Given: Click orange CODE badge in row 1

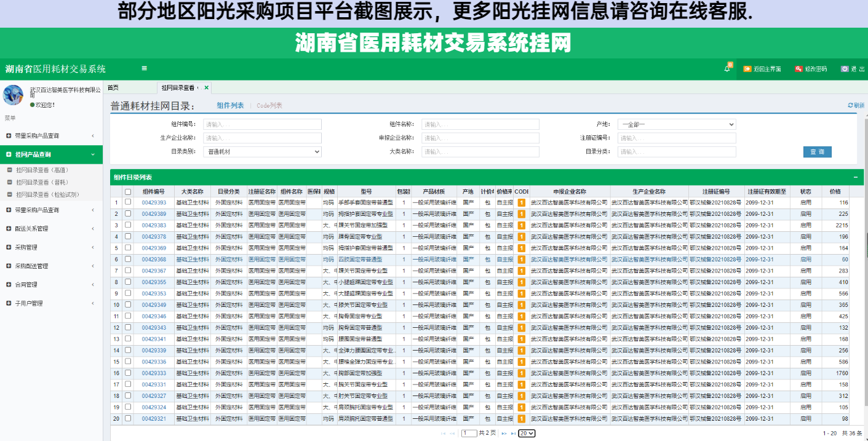Looking at the screenshot, I should pos(521,202).
